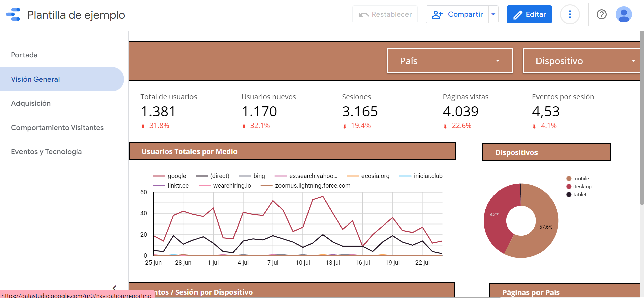Click Compartir to share the report
Viewport: 644px width, 298px height.
(457, 14)
